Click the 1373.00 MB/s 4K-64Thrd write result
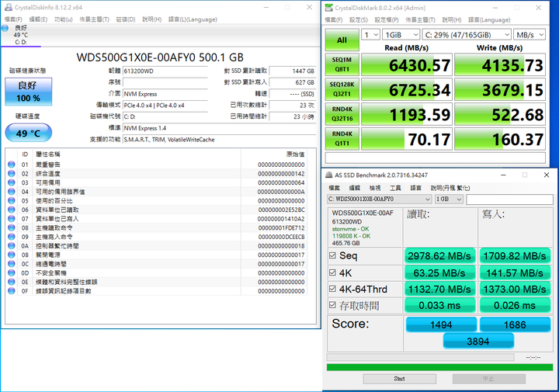The image size is (559, 392). 515,289
